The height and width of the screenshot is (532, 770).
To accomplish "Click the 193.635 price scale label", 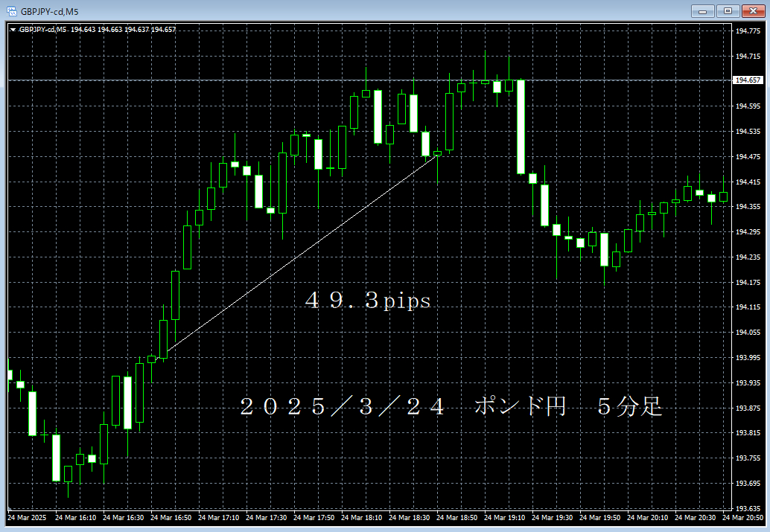I will [747, 508].
